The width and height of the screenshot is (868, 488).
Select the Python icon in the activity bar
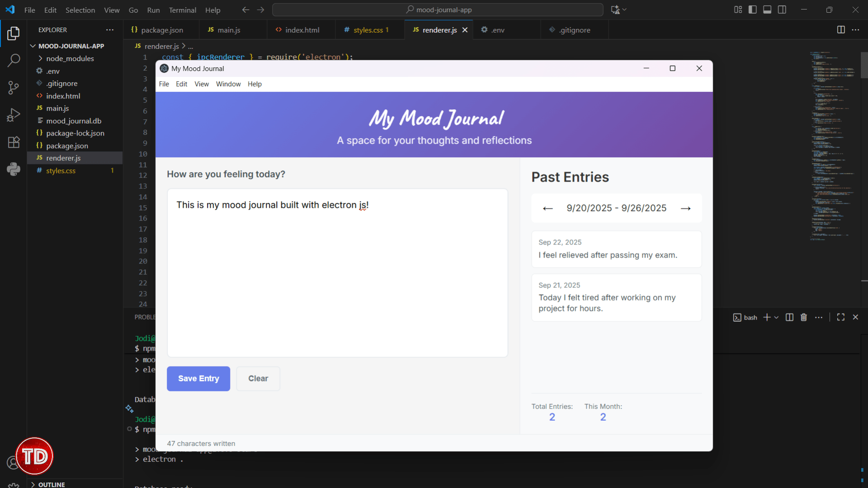coord(14,169)
